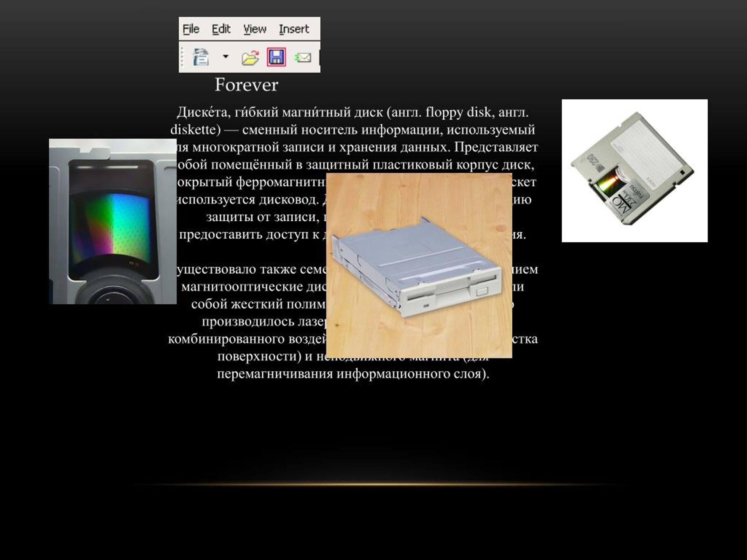Screen dimensions: 747x560
Task: Select the magneto-optical disk photo
Action: click(x=635, y=170)
